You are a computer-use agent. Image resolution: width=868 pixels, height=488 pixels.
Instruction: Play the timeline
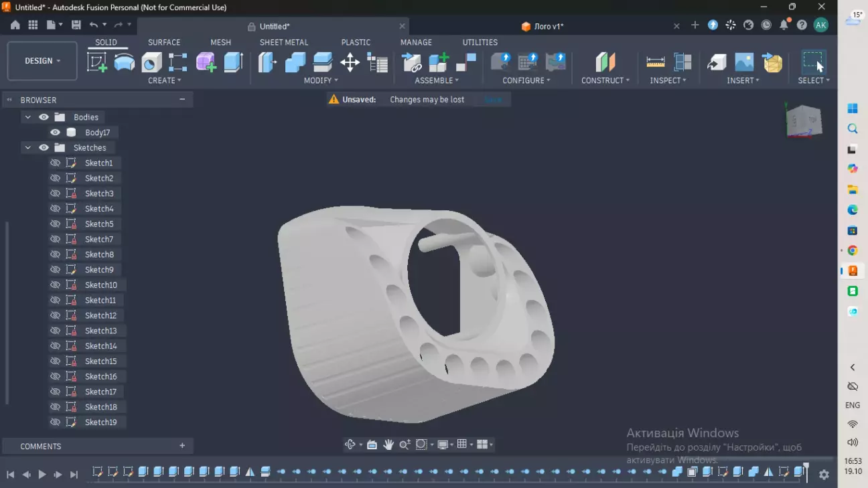click(x=42, y=474)
